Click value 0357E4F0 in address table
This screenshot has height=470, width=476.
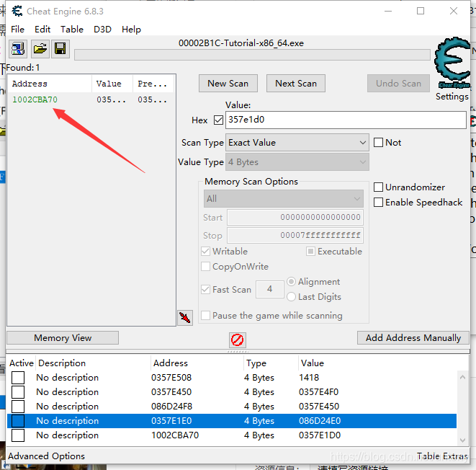point(318,392)
